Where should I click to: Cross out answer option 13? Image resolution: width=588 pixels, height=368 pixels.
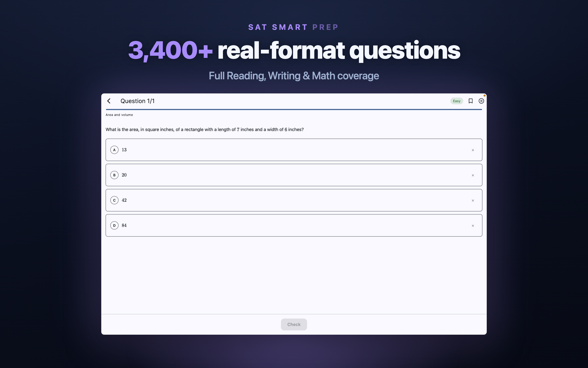click(x=473, y=150)
